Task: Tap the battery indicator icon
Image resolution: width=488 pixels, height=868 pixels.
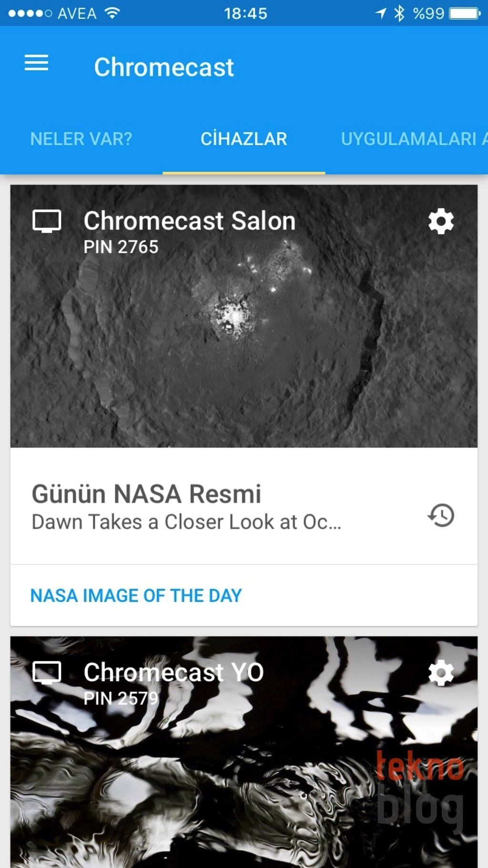Action: pos(465,13)
